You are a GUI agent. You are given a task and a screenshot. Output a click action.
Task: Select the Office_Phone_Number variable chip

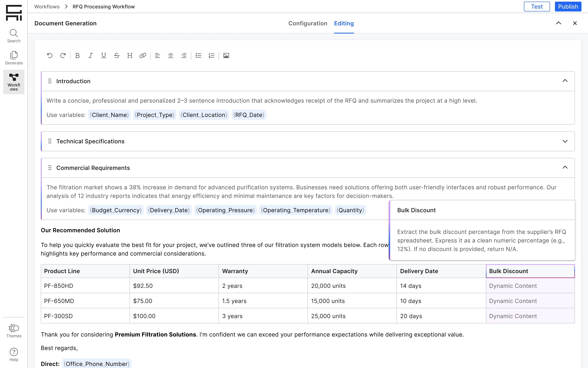coord(97,364)
